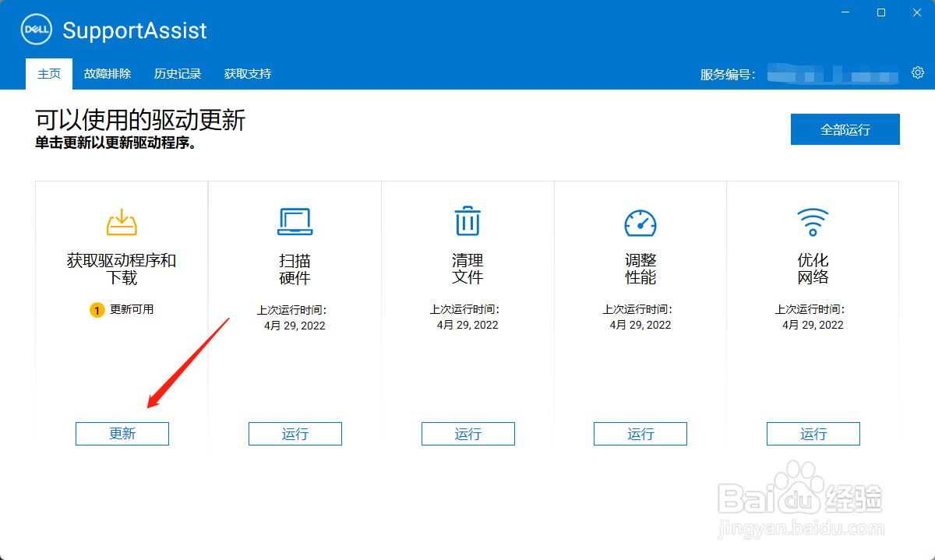
Task: Click the driver download tray icon
Action: 122,222
